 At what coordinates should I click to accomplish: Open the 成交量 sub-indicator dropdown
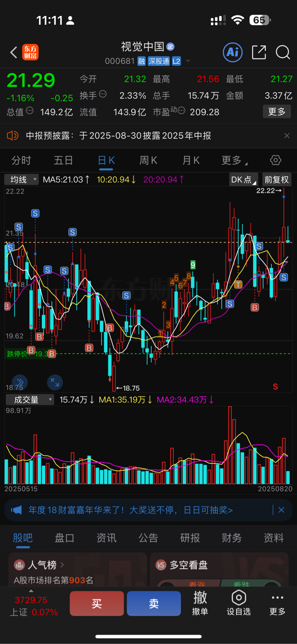[x=30, y=400]
